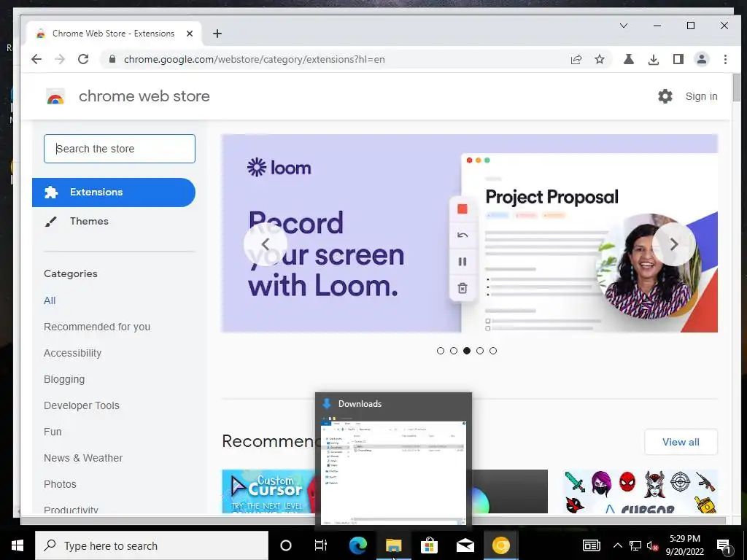Click the address bar URL
The width and height of the screenshot is (747, 560).
point(255,59)
